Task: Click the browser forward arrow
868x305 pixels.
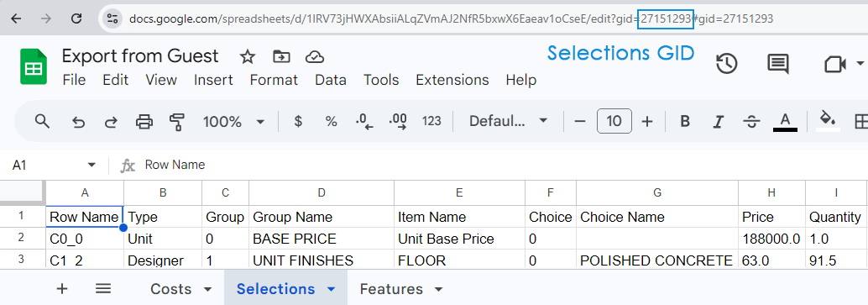Action: point(46,18)
